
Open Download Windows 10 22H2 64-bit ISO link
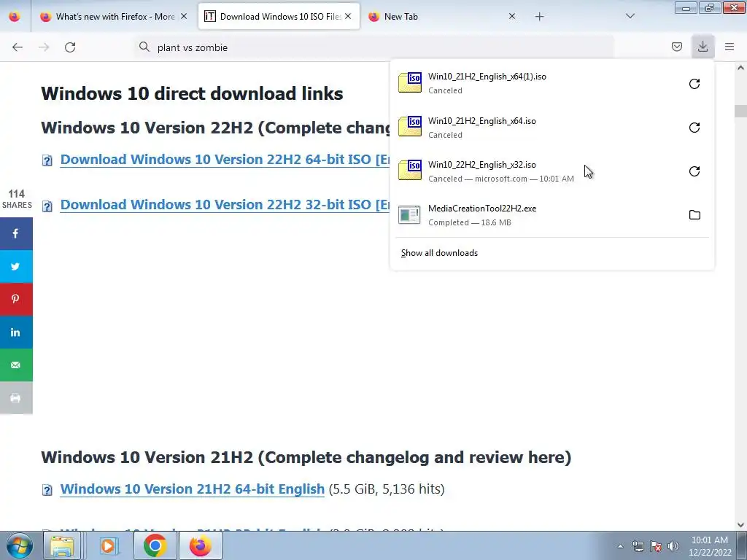pyautogui.click(x=225, y=160)
